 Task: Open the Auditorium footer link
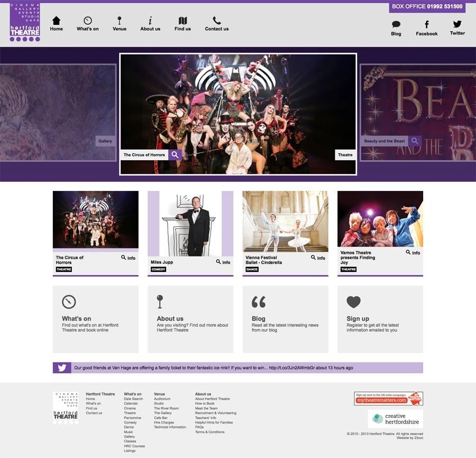click(162, 399)
